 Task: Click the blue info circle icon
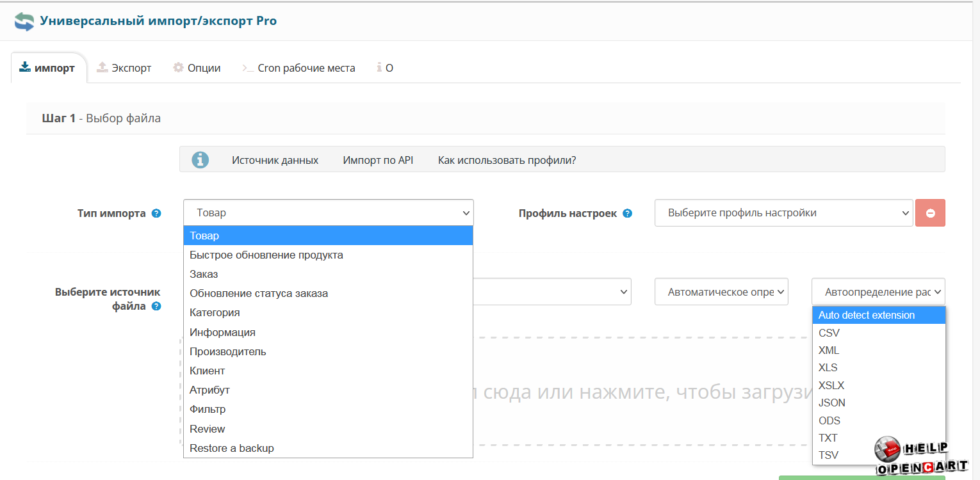(x=200, y=160)
